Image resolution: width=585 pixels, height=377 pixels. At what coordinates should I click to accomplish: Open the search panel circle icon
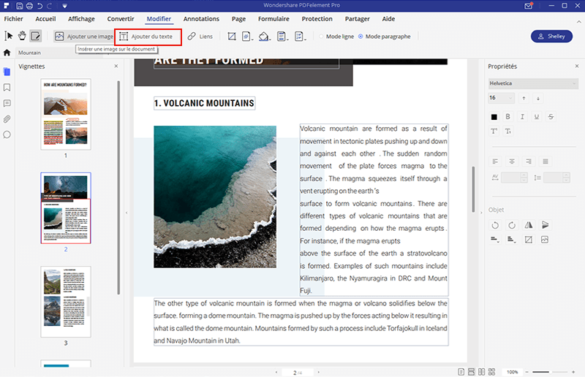pyautogui.click(x=7, y=134)
